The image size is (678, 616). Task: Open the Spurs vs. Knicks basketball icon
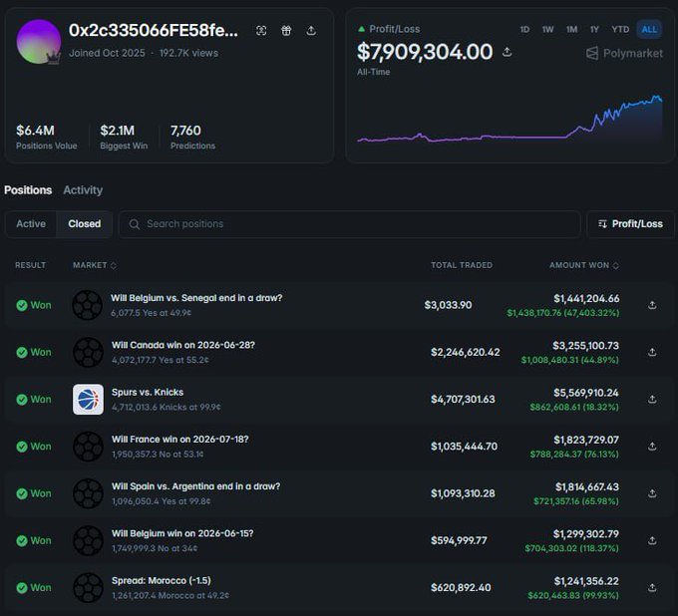point(88,400)
